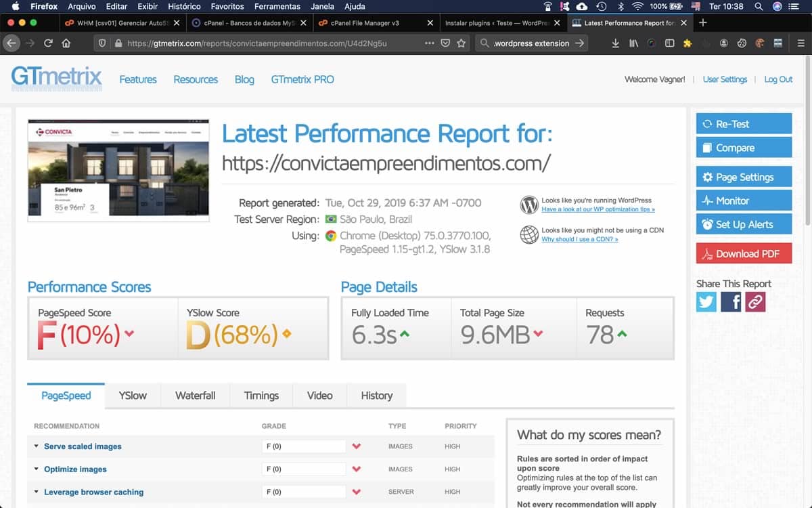Click the Re-Test button
Screen dimensions: 812x508
click(744, 124)
